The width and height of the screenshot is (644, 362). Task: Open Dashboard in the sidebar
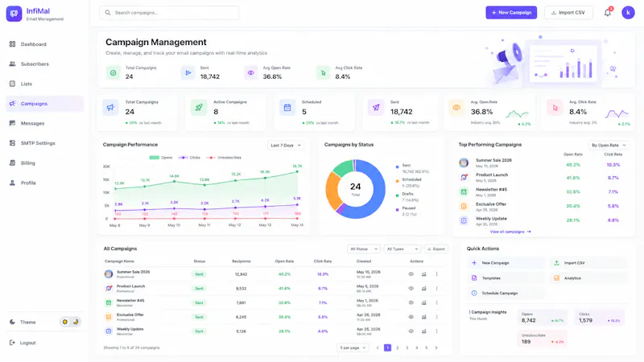pyautogui.click(x=44, y=44)
